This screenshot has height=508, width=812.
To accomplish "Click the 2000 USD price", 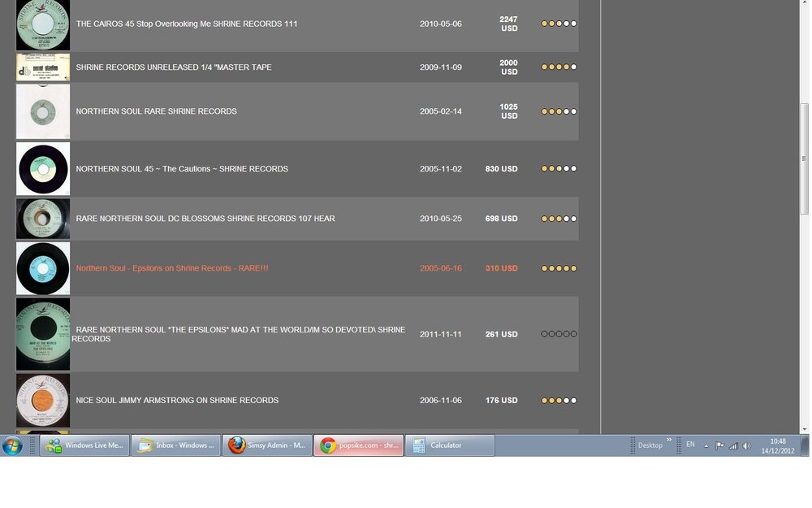I will tap(508, 67).
